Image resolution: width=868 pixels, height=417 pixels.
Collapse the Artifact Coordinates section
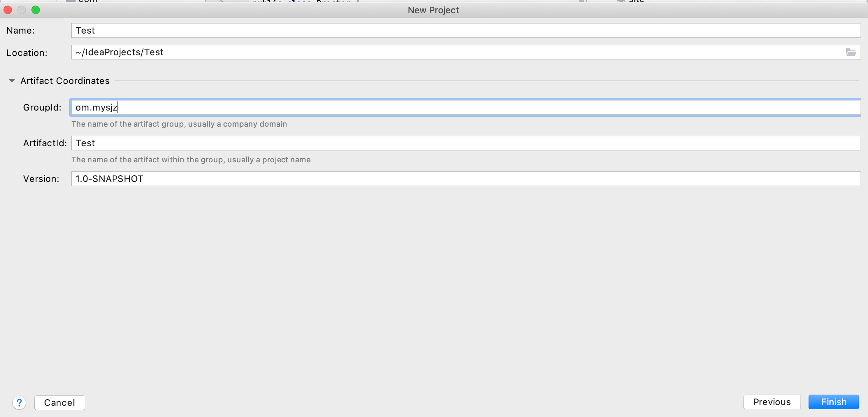(x=12, y=81)
